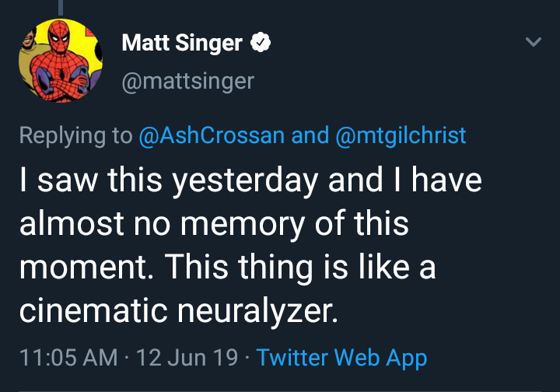Click the Matt Singer display name
This screenshot has width=560, height=392.
coord(182,44)
